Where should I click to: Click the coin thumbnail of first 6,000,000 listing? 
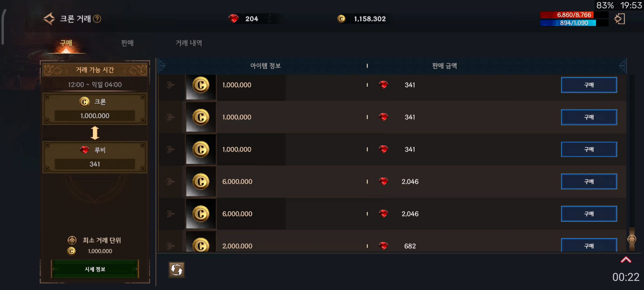click(x=201, y=182)
